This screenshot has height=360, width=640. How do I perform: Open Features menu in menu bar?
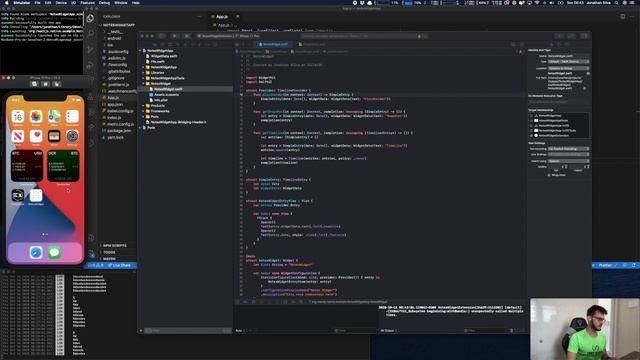point(87,2)
